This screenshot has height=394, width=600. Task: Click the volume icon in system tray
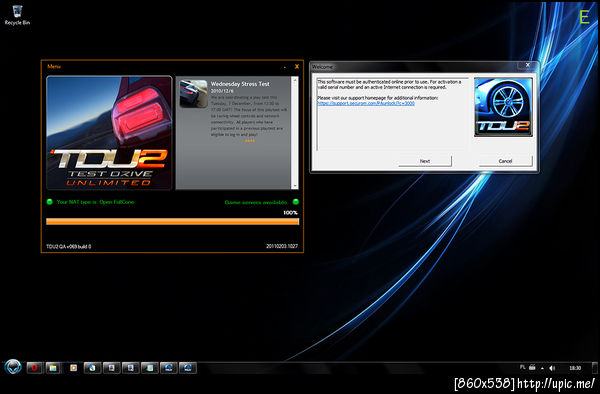[552, 368]
